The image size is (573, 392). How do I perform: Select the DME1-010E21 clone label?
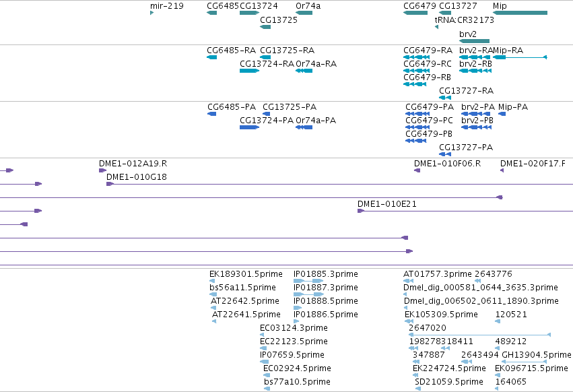click(387, 204)
